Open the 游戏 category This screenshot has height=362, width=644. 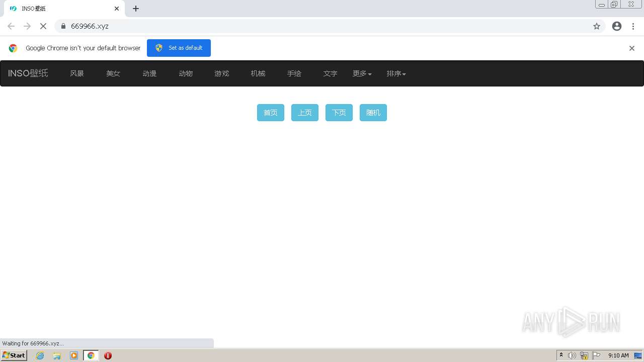(x=222, y=73)
